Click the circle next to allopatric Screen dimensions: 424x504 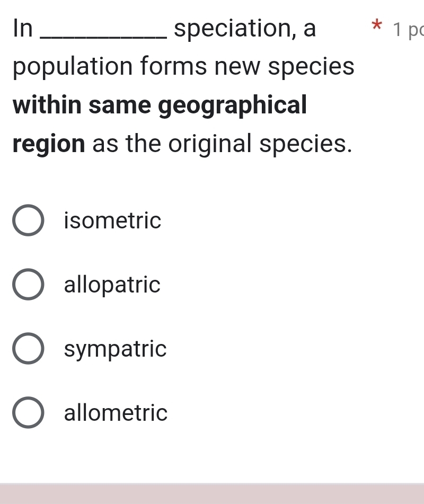coord(28,285)
